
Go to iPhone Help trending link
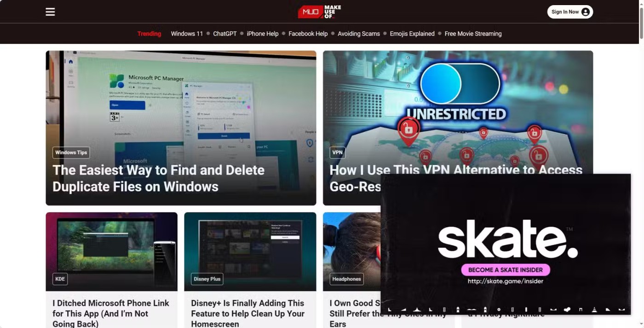(262, 34)
